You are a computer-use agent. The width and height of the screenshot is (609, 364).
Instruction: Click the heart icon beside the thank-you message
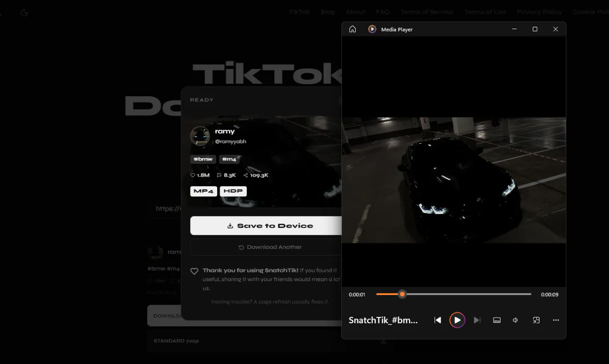coord(194,271)
